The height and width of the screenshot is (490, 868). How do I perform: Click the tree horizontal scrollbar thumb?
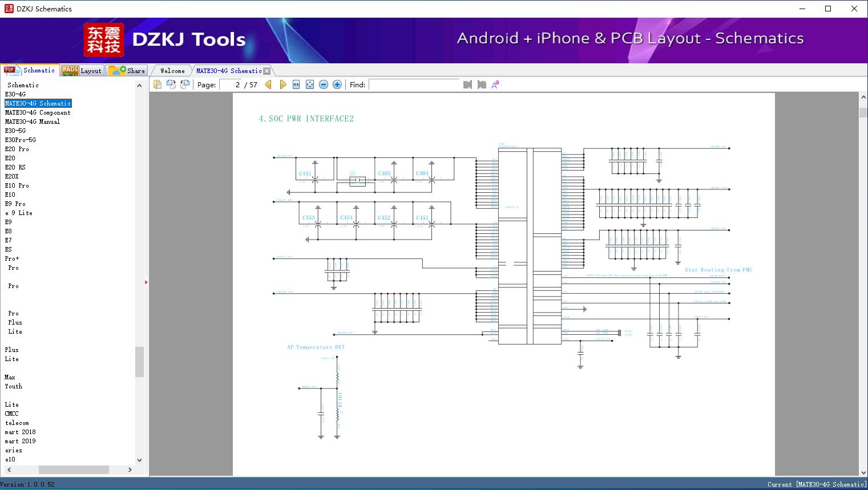(74, 469)
